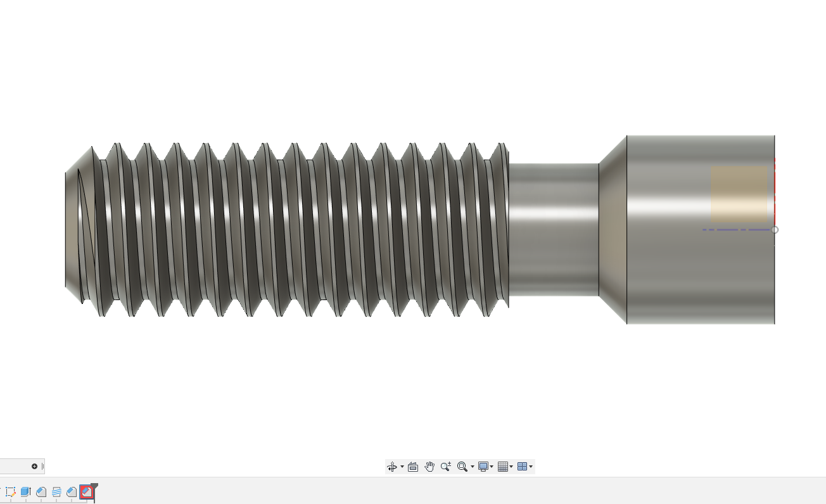Viewport: 826px width, 504px height.
Task: Click the Fit view icon
Action: point(462,467)
